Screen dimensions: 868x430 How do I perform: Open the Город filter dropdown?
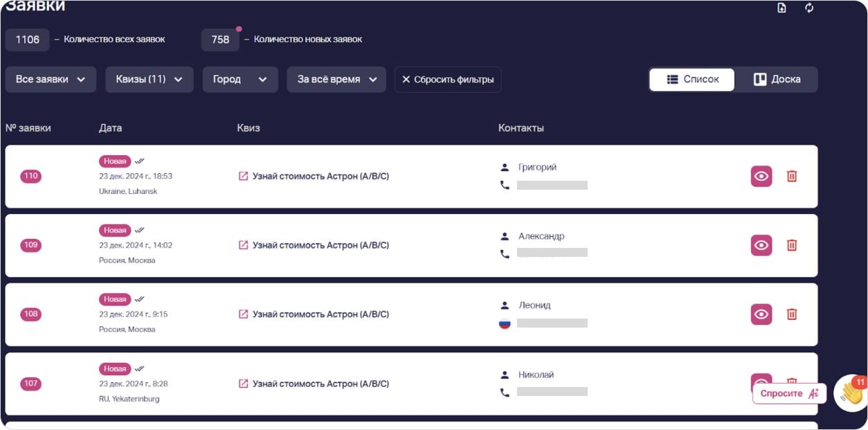(x=239, y=79)
